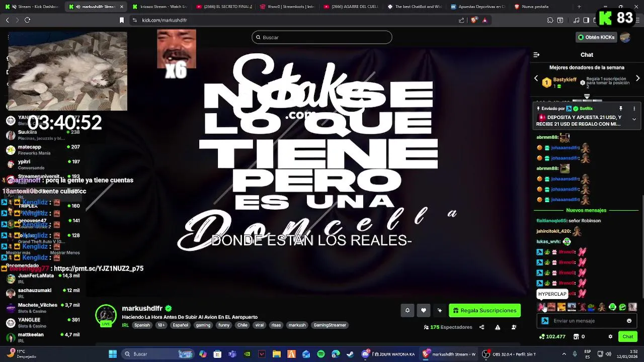644x362 pixels.
Task: Click the Mostrar Menos option in sidebar
Action: pos(65,253)
